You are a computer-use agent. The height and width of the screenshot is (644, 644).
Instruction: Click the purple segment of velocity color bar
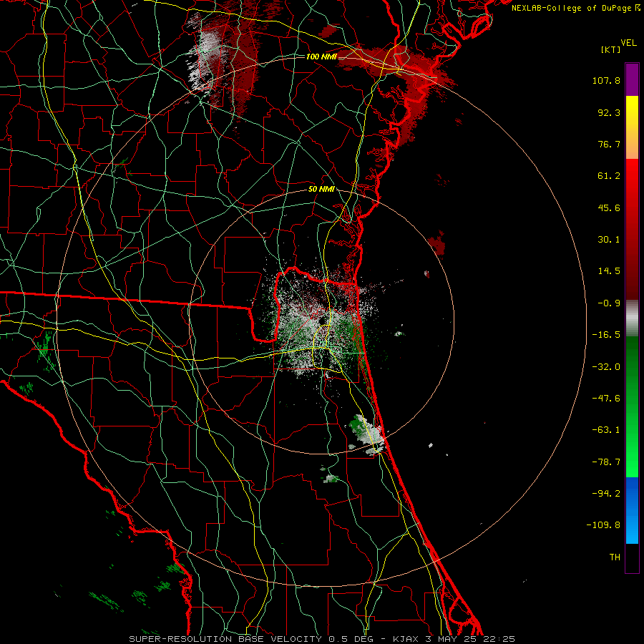632,79
